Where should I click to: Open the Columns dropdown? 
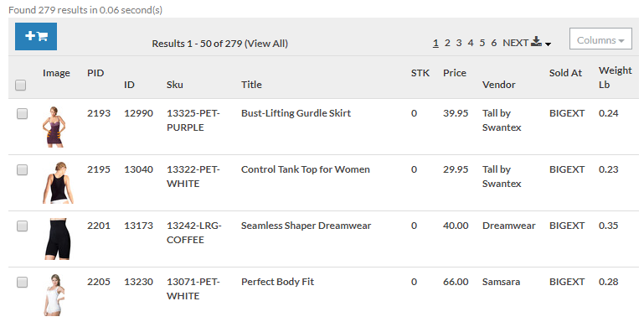(x=600, y=39)
